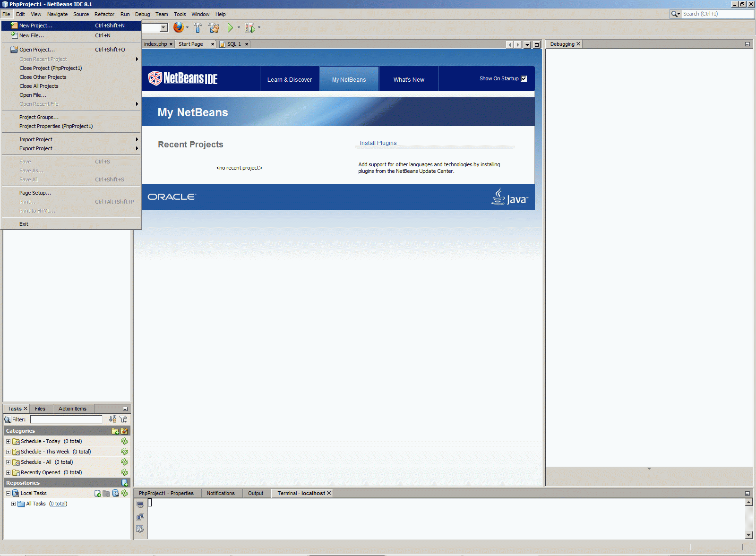Choose New Project from File menu
Image resolution: width=756 pixels, height=556 pixels.
point(71,26)
